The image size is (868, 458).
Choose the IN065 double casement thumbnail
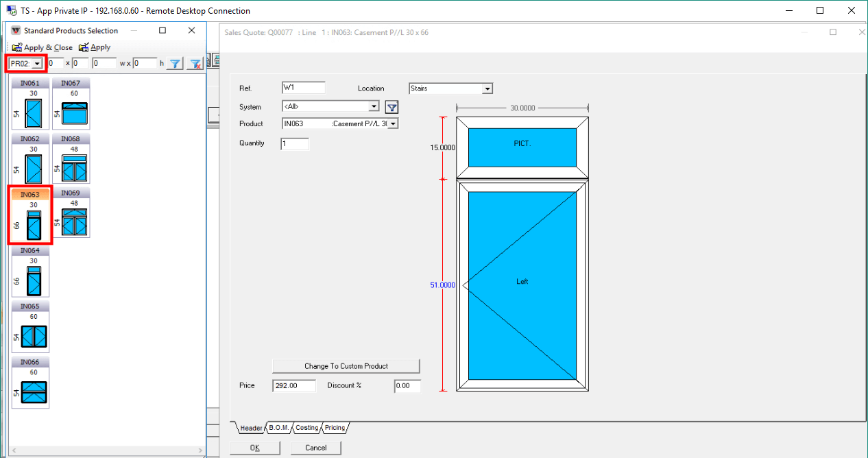pos(30,327)
